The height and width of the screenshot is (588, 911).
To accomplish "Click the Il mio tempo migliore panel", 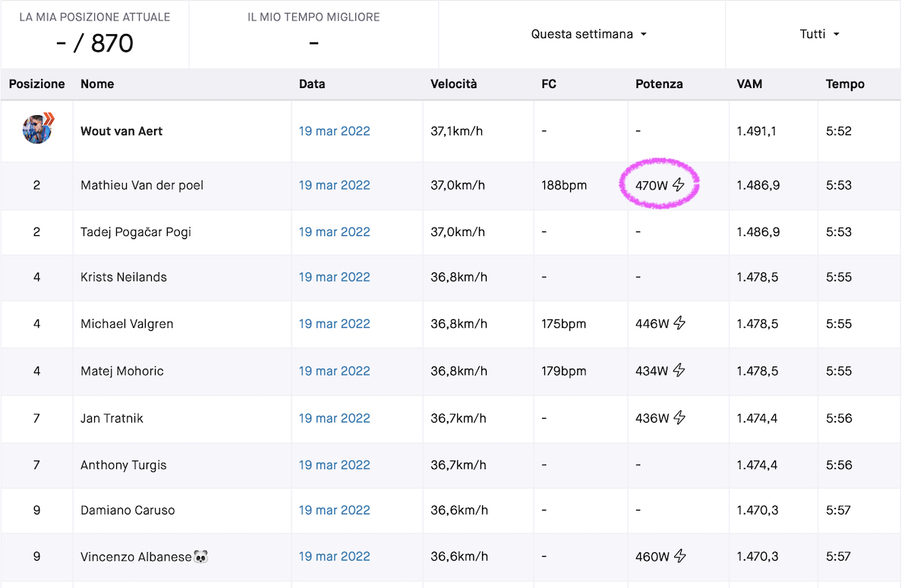I will click(x=314, y=34).
